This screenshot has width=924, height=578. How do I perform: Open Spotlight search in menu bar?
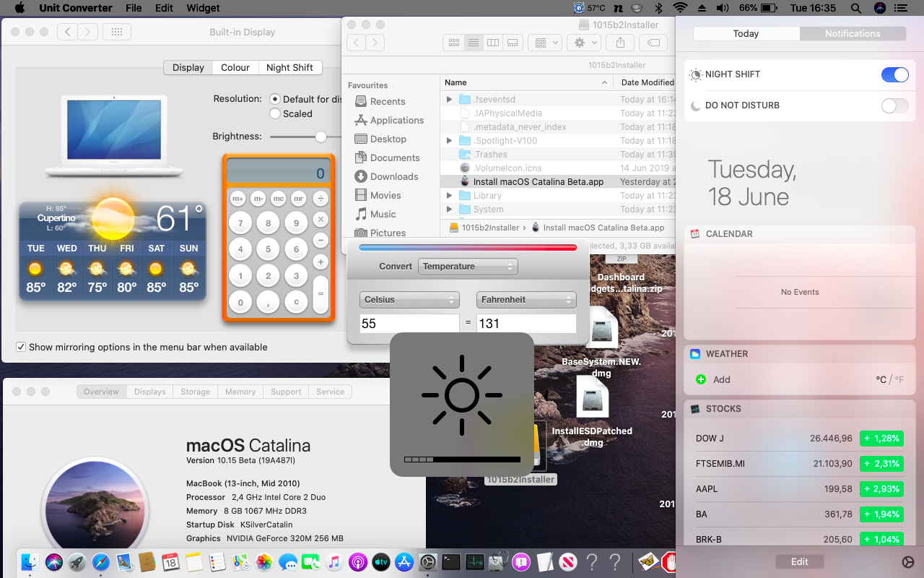pyautogui.click(x=855, y=8)
